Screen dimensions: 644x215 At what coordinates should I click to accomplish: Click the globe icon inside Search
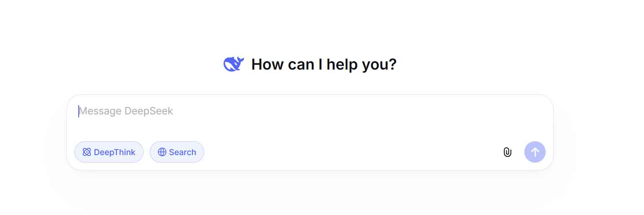coord(162,152)
